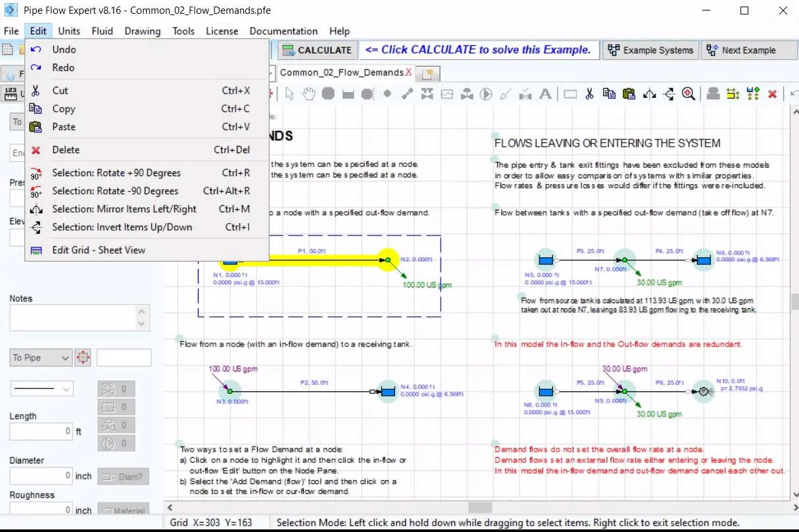Click the Copy icon in the toolbar
The width and height of the screenshot is (799, 532).
[610, 94]
